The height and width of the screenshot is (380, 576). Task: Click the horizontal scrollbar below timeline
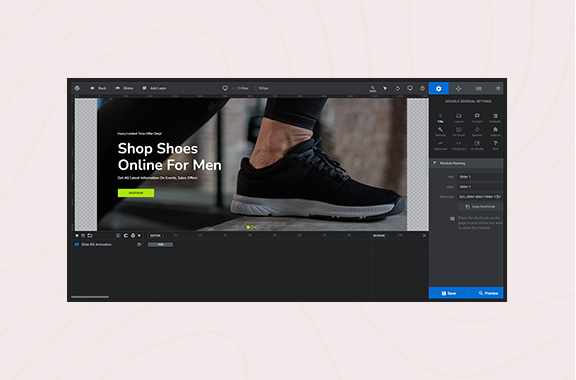coord(90,297)
